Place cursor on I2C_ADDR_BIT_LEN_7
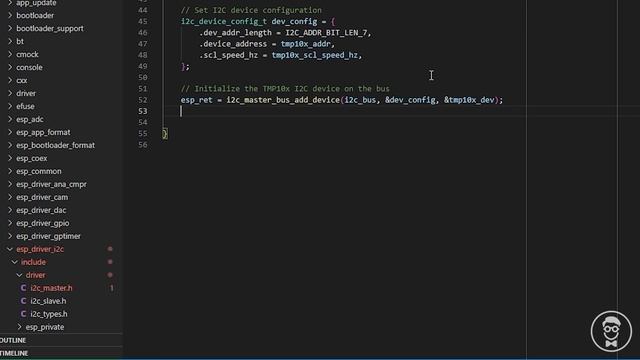Screen dimensions: 640x360 click(326, 33)
